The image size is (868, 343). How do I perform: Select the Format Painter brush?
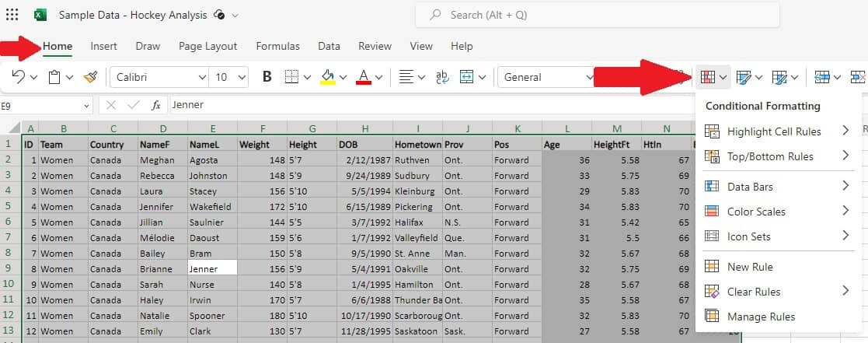[90, 77]
